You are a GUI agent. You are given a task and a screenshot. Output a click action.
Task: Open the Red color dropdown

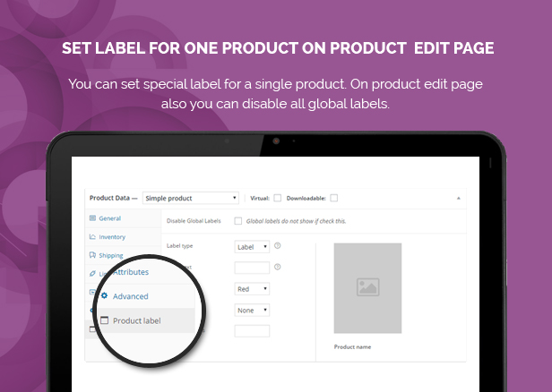pyautogui.click(x=252, y=289)
